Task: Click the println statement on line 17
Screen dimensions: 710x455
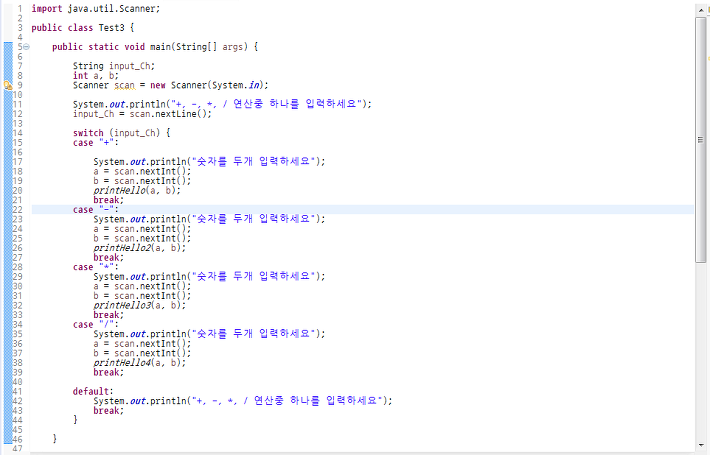Action: click(x=209, y=162)
